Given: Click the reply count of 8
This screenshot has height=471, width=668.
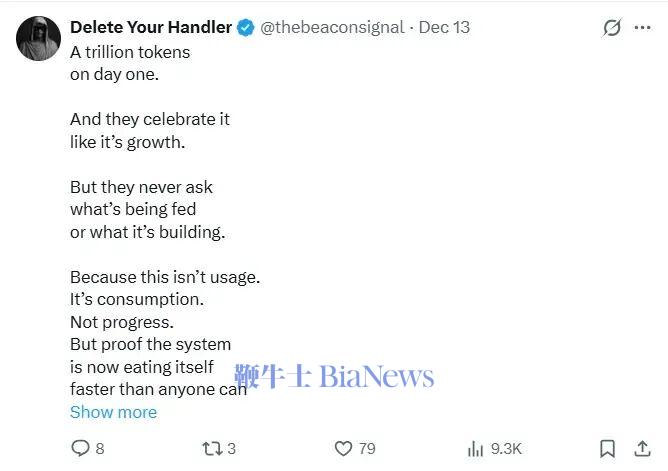Looking at the screenshot, I should 100,449.
